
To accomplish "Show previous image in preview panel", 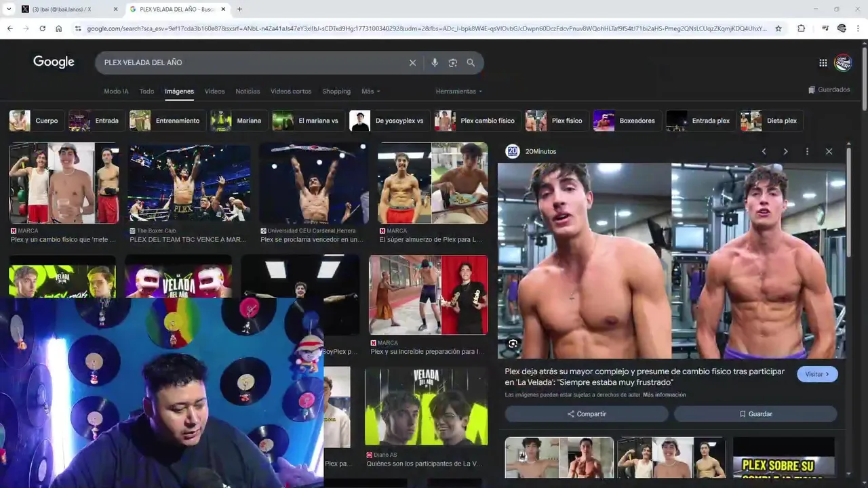I will [764, 151].
